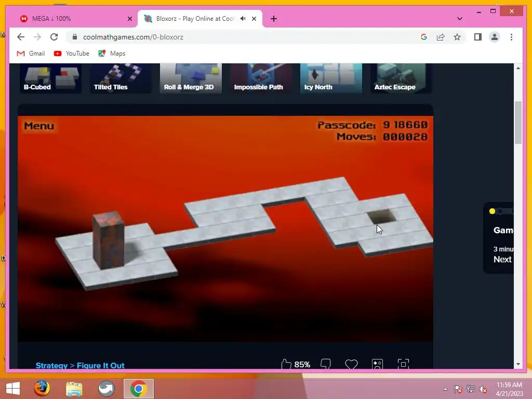532x399 pixels.
Task: Open the Strategy category link
Action: point(51,365)
